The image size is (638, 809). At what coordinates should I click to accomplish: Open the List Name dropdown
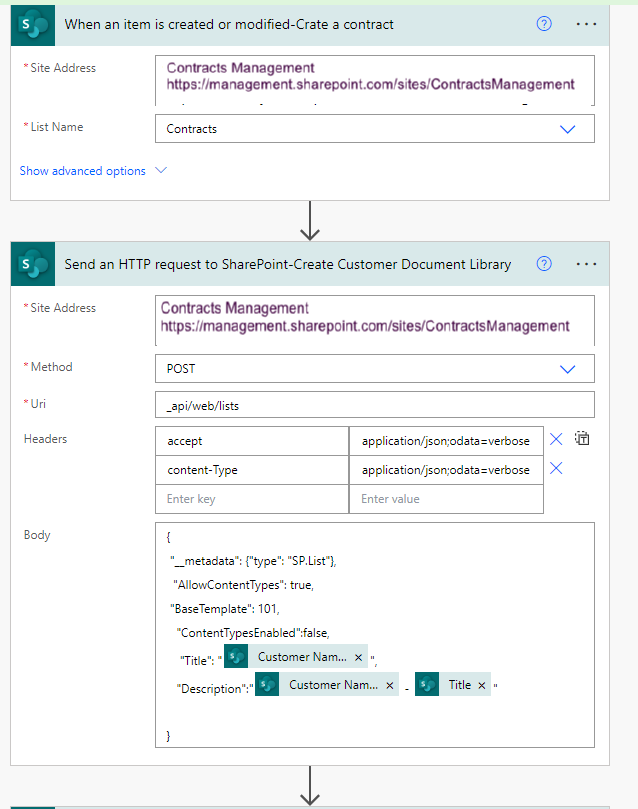pos(567,129)
